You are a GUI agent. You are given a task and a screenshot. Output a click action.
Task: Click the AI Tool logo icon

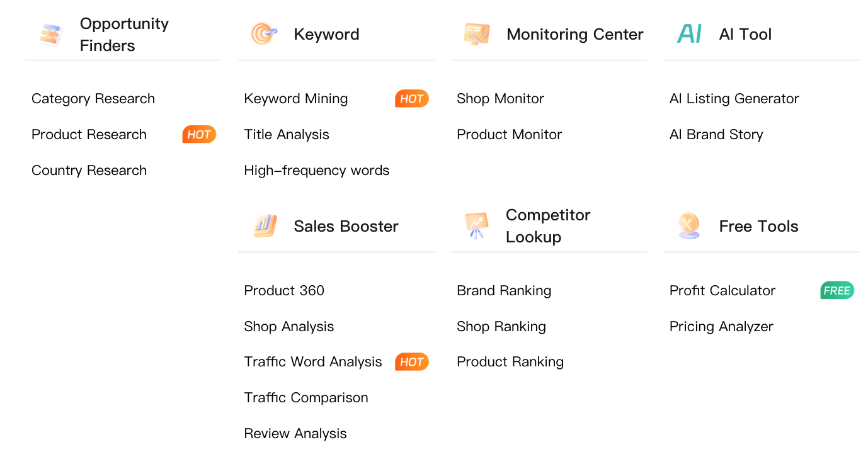pyautogui.click(x=689, y=34)
